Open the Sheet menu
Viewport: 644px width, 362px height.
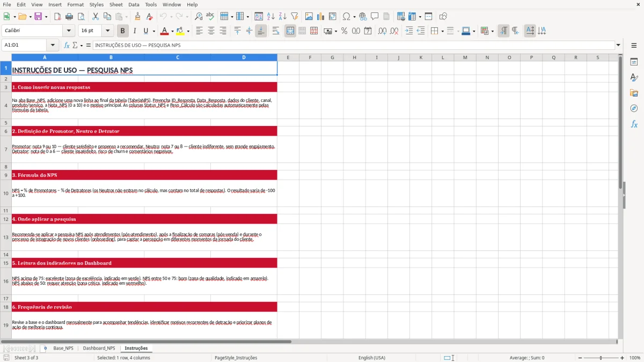pos(116,4)
